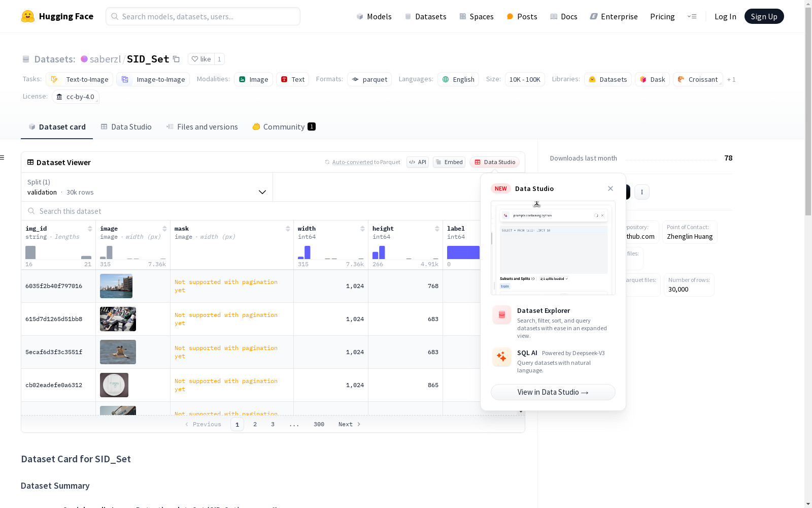Screen dimensions: 812x508
Task: Open the Dataset card tab
Action: (x=57, y=127)
